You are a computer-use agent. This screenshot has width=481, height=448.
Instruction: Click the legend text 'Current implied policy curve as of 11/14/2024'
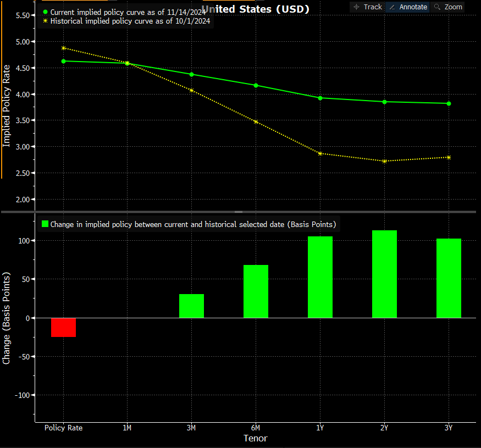tap(128, 12)
